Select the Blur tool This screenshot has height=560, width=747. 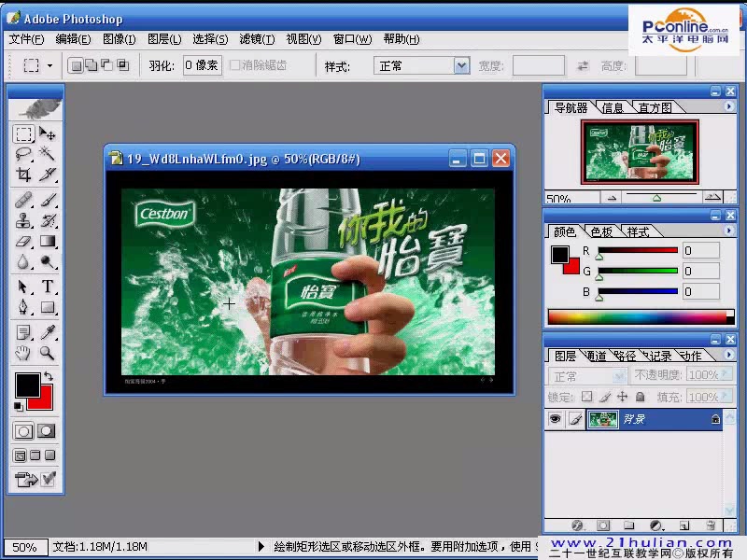click(x=23, y=261)
